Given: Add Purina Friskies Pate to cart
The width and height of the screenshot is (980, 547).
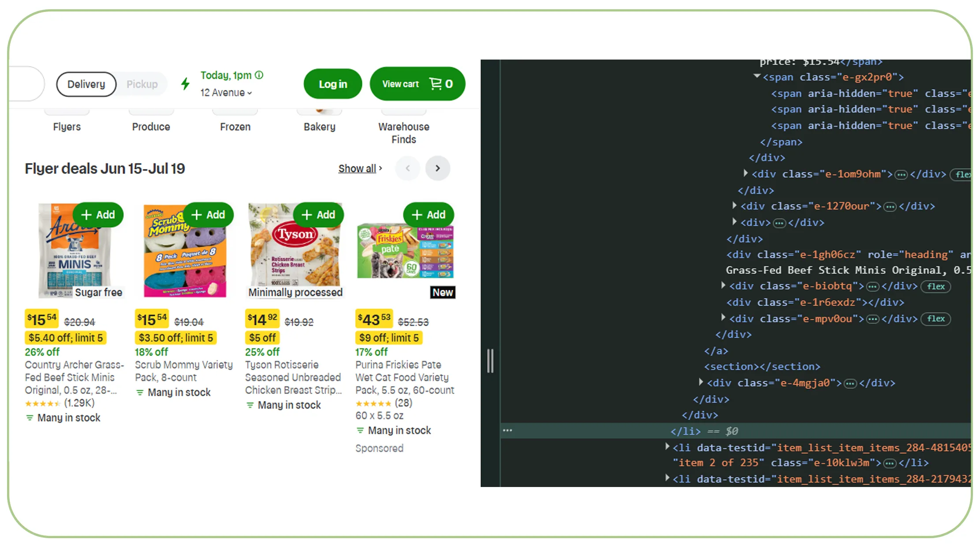Looking at the screenshot, I should 429,215.
